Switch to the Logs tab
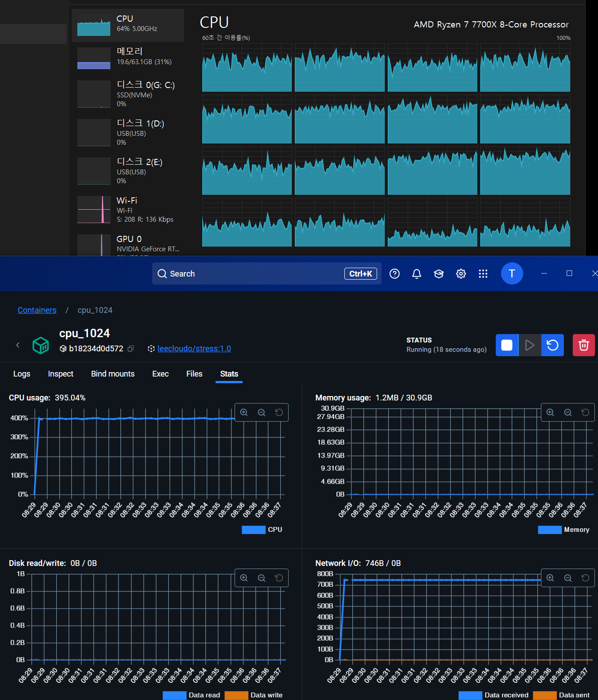Image resolution: width=598 pixels, height=700 pixels. click(x=22, y=374)
